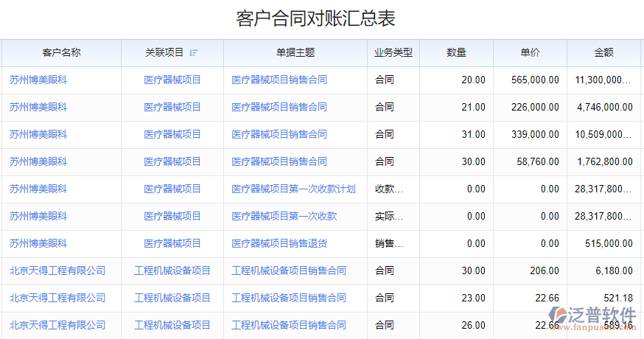Select the 客户名称 column header
The height and width of the screenshot is (339, 644).
[x=61, y=52]
